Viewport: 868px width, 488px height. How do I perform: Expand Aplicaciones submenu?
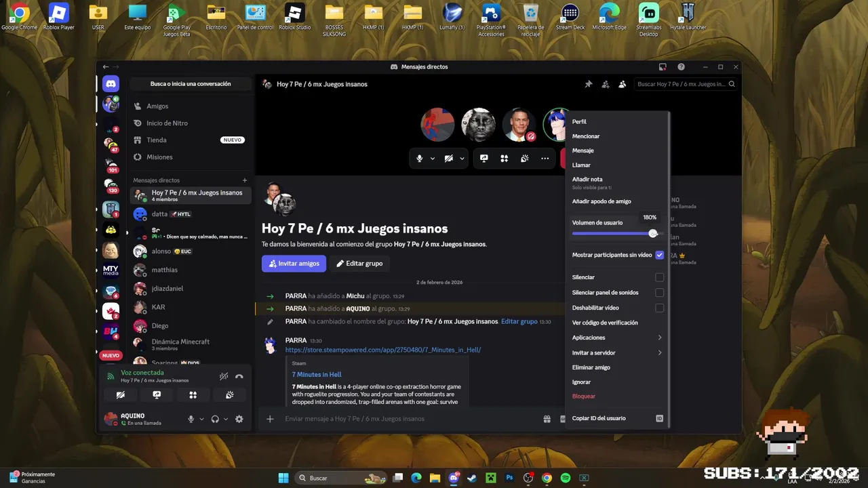point(617,338)
